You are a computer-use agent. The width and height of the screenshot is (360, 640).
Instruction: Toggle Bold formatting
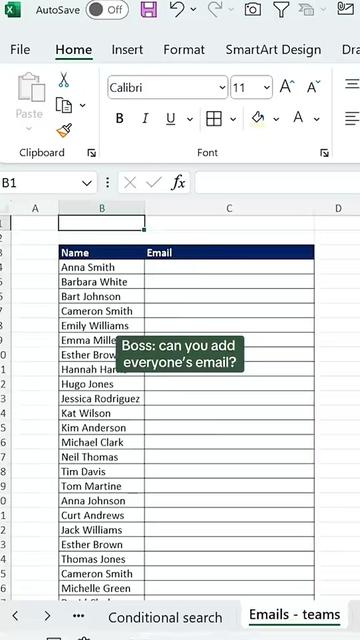(120, 119)
